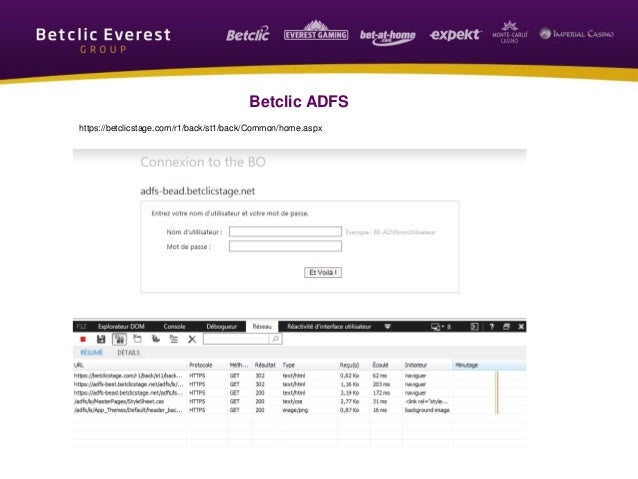Click the Monte-Carlo Casino logo
The image size is (638, 479).
click(510, 32)
